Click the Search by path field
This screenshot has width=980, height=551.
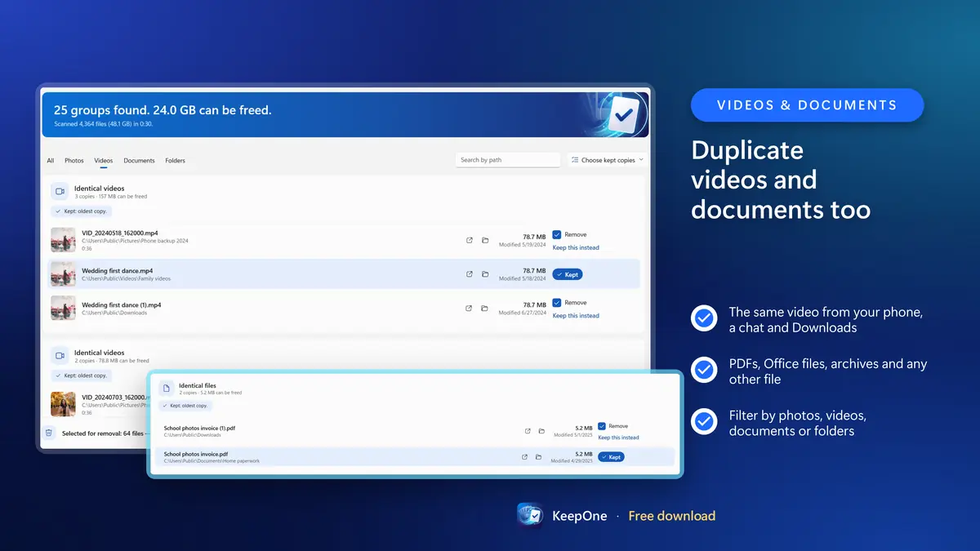(x=508, y=160)
